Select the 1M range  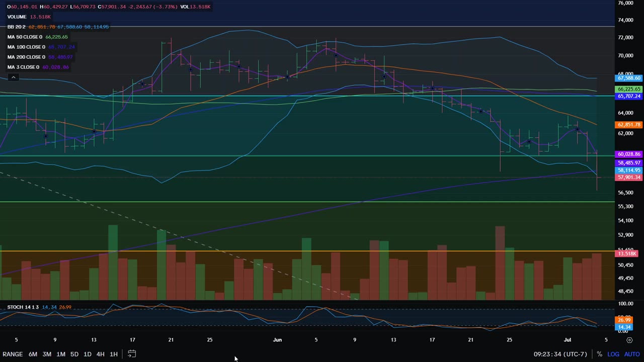click(x=61, y=354)
